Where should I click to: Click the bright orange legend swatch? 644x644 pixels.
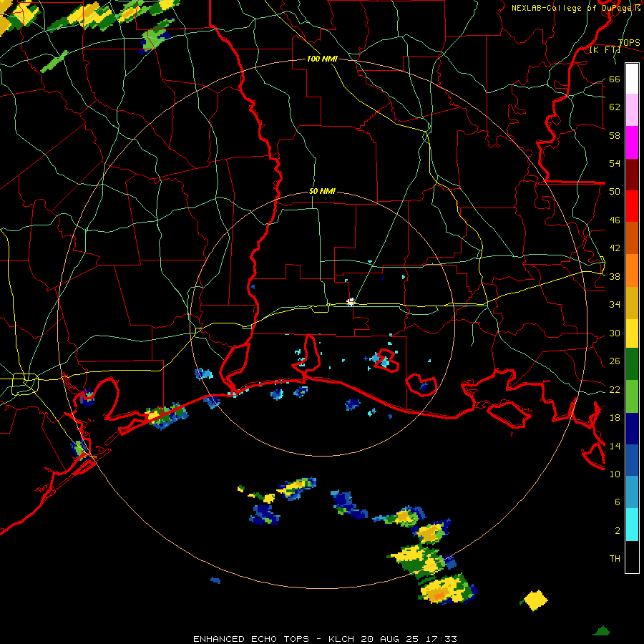pyautogui.click(x=632, y=270)
